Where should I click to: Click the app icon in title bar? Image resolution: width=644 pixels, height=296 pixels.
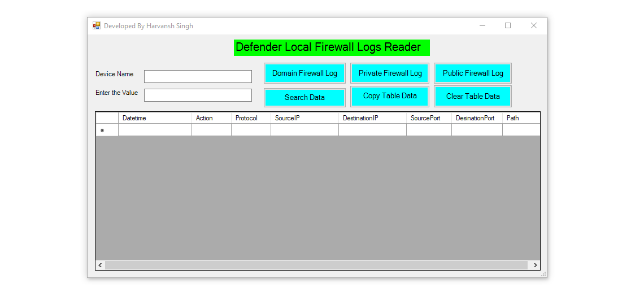[97, 26]
